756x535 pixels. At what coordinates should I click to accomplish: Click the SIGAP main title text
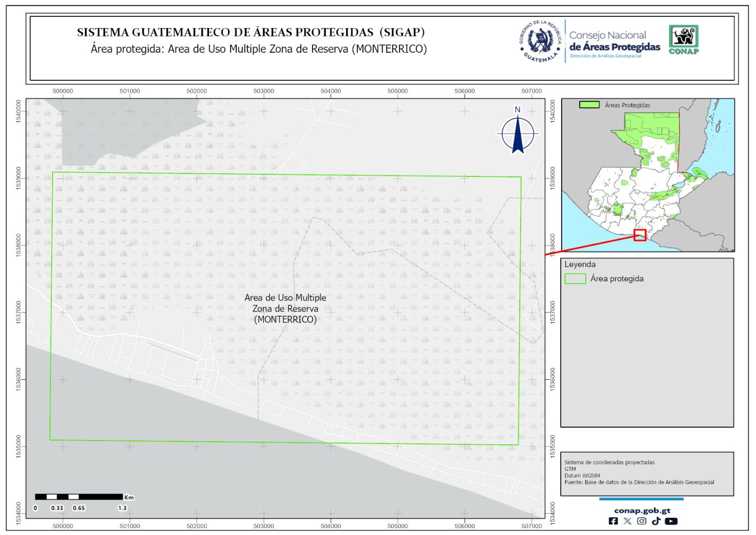point(251,33)
